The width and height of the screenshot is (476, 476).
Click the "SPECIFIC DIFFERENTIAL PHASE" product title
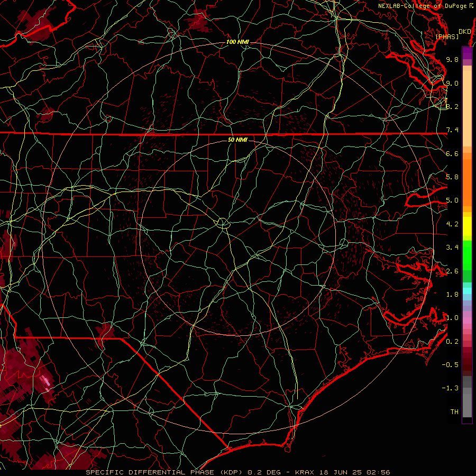tap(151, 472)
